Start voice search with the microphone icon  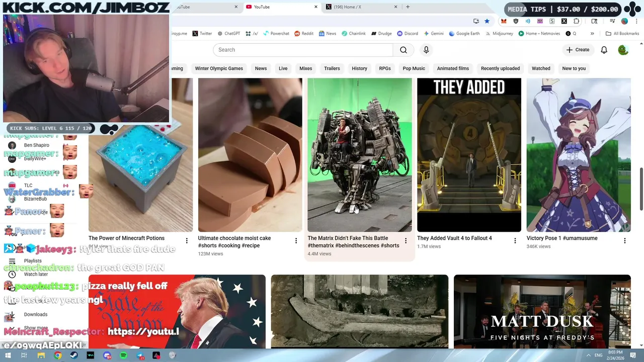(426, 50)
